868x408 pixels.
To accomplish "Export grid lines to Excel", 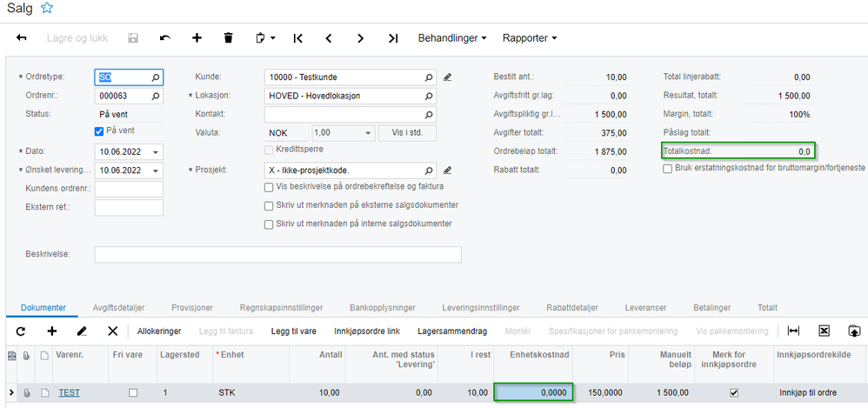I will (824, 331).
